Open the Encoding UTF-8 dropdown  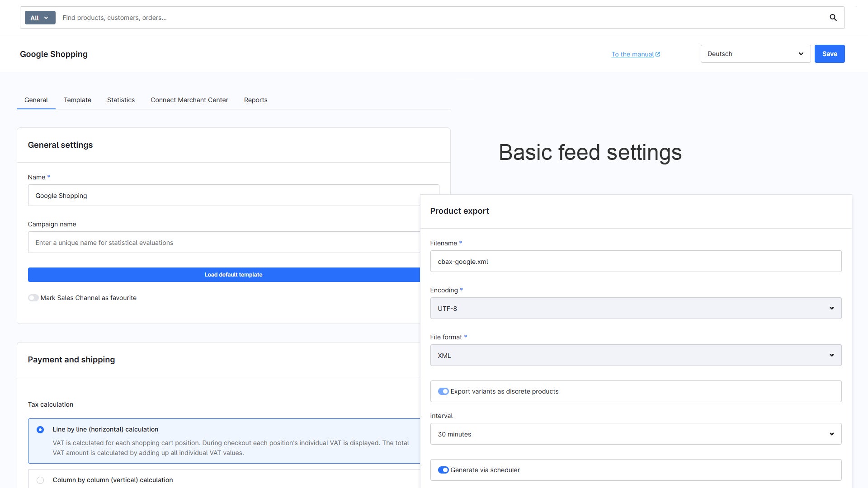[636, 308]
